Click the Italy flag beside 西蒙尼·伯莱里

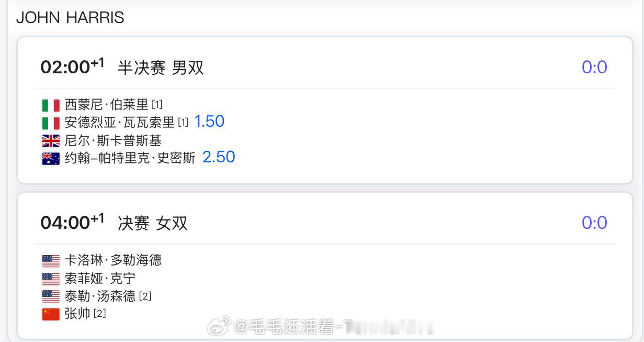[x=51, y=105]
